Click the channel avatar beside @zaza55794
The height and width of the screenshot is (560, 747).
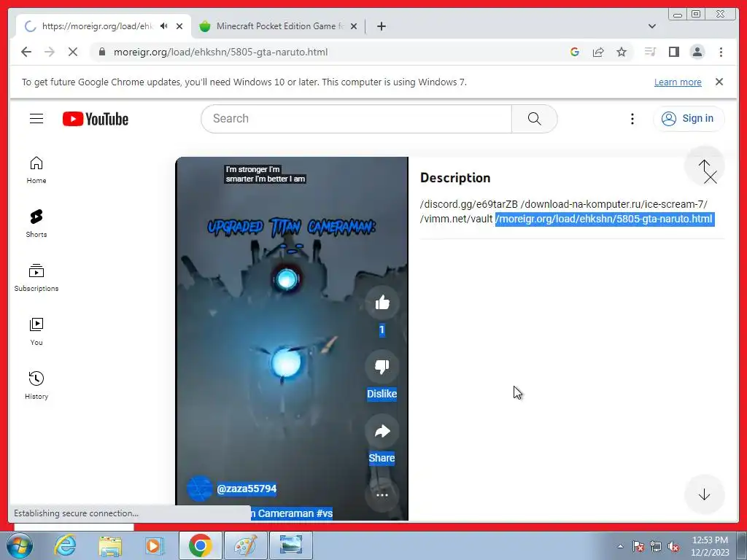pyautogui.click(x=199, y=489)
